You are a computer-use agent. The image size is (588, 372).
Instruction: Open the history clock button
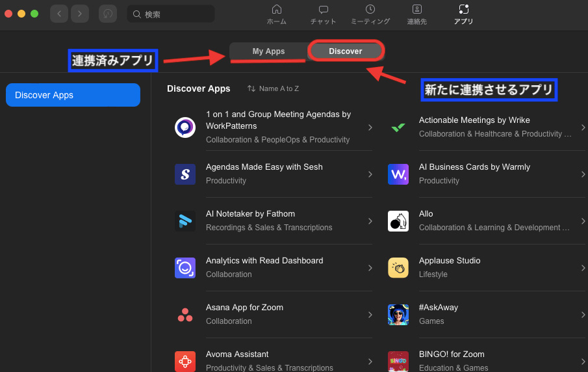[x=108, y=14]
